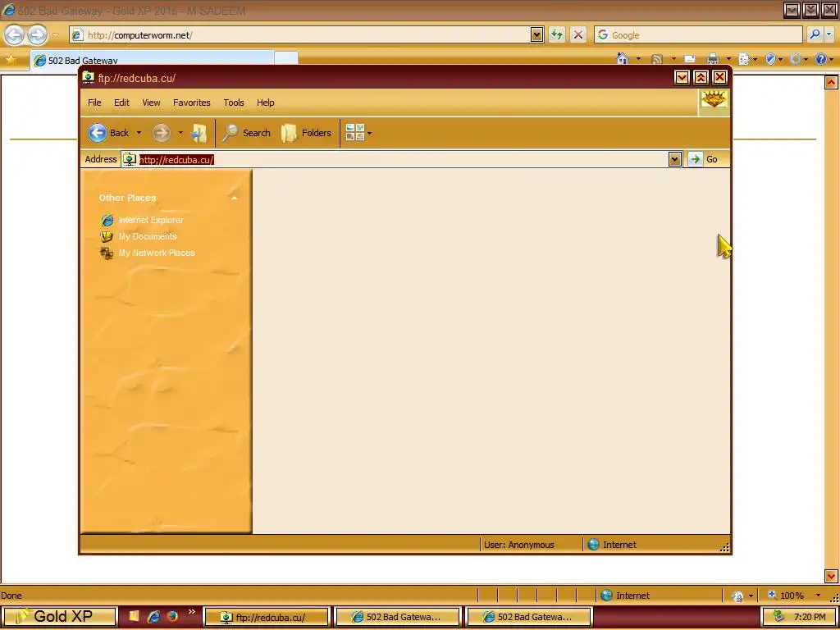Viewport: 840px width, 630px height.
Task: Click User: Anonymous in FTP status bar
Action: 518,545
